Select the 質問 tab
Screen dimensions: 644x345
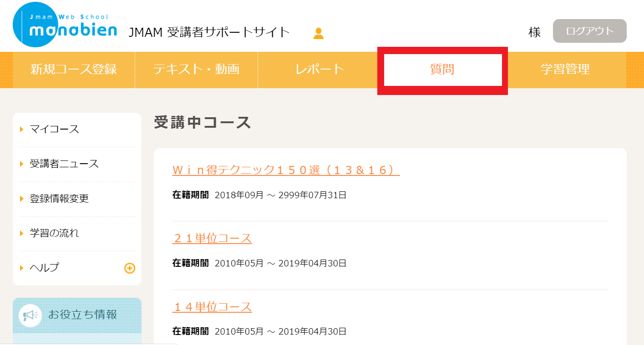pos(442,70)
